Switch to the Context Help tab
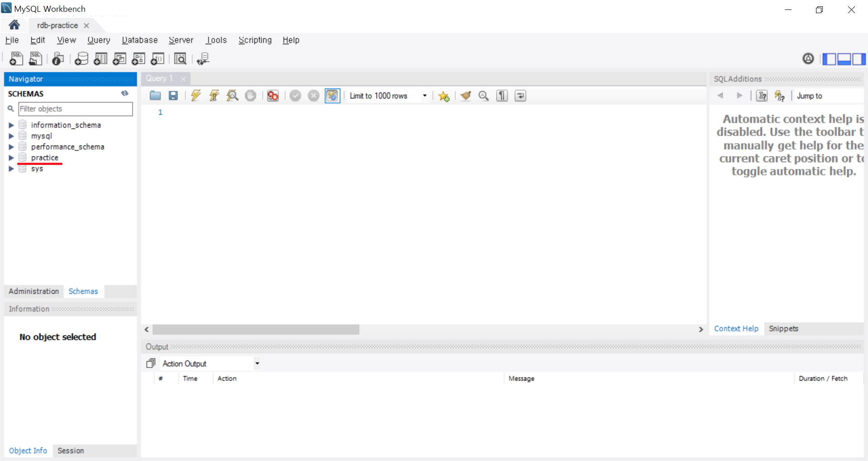This screenshot has height=461, width=868. (x=736, y=329)
